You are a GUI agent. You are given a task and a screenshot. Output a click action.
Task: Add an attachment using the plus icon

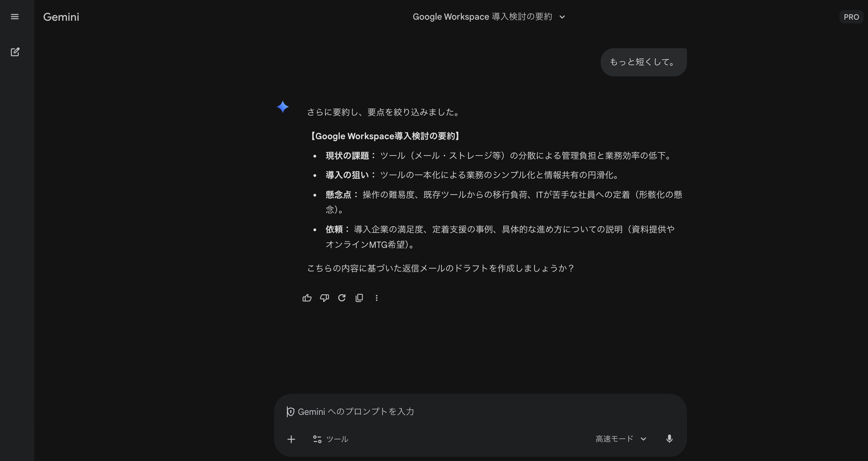click(291, 439)
